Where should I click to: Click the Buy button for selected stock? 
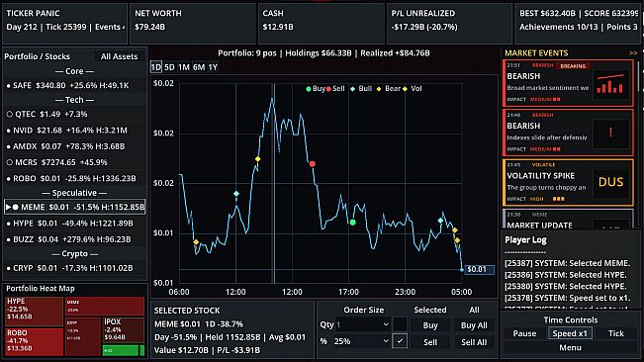(x=430, y=325)
